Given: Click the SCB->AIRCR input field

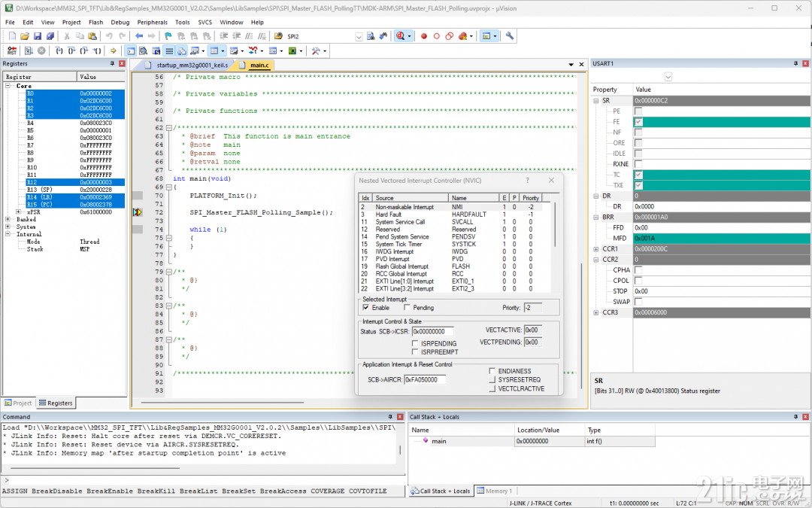Looking at the screenshot, I should 424,379.
